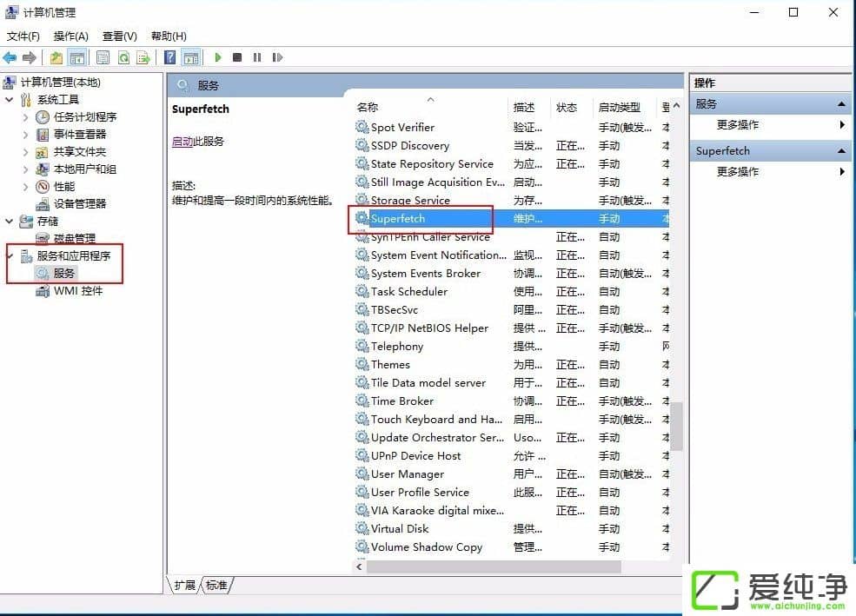Open the 操作(A) menu

pyautogui.click(x=70, y=36)
